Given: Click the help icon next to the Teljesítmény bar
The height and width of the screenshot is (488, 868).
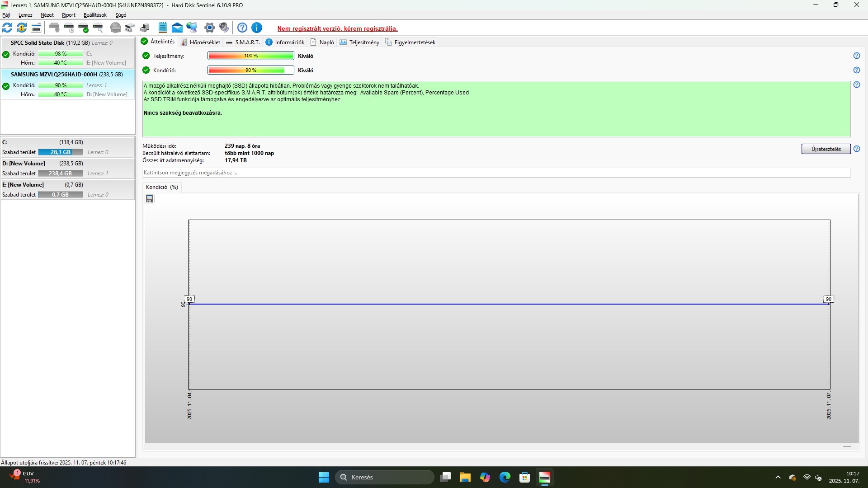Looking at the screenshot, I should 856,56.
